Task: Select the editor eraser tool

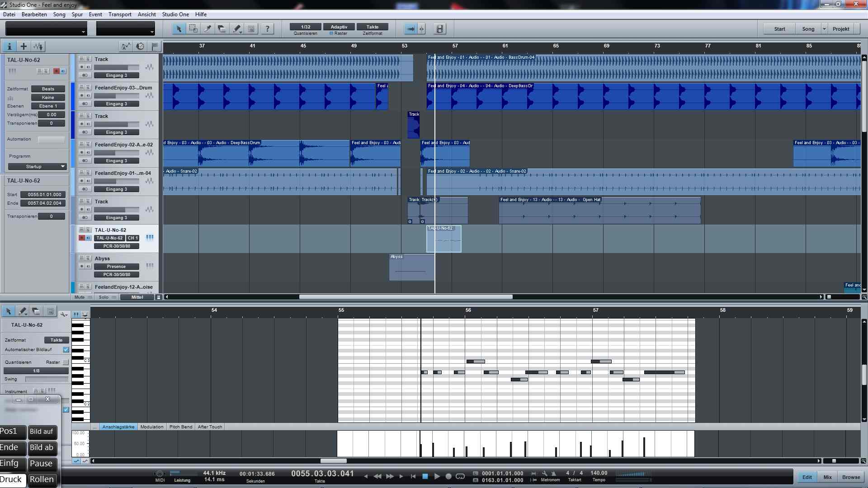Action: (36, 311)
